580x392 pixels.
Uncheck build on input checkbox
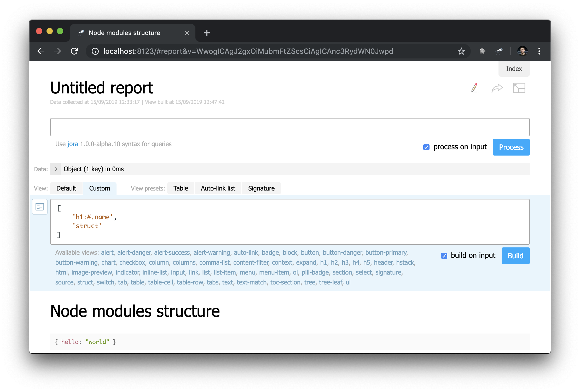pyautogui.click(x=444, y=256)
